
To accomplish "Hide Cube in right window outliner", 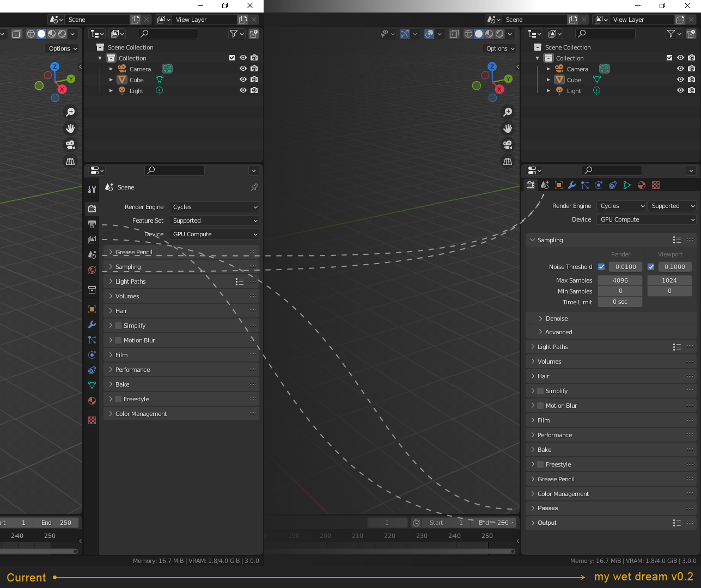I will coord(680,79).
